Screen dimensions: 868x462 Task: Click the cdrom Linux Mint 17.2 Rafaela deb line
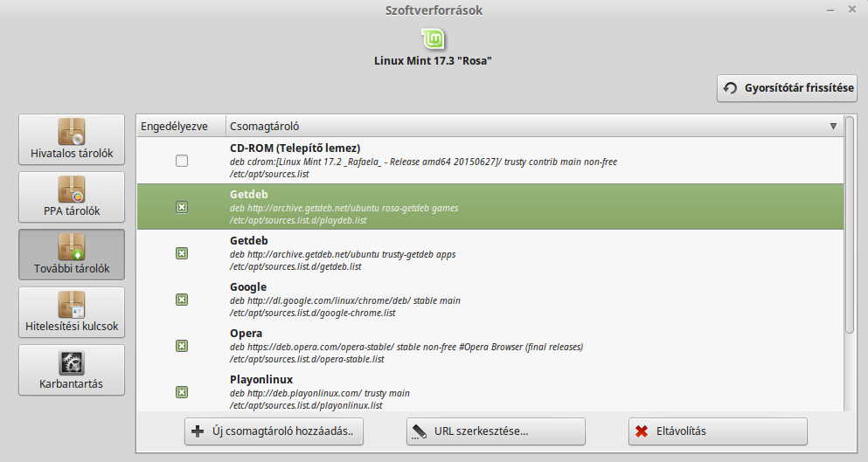423,162
